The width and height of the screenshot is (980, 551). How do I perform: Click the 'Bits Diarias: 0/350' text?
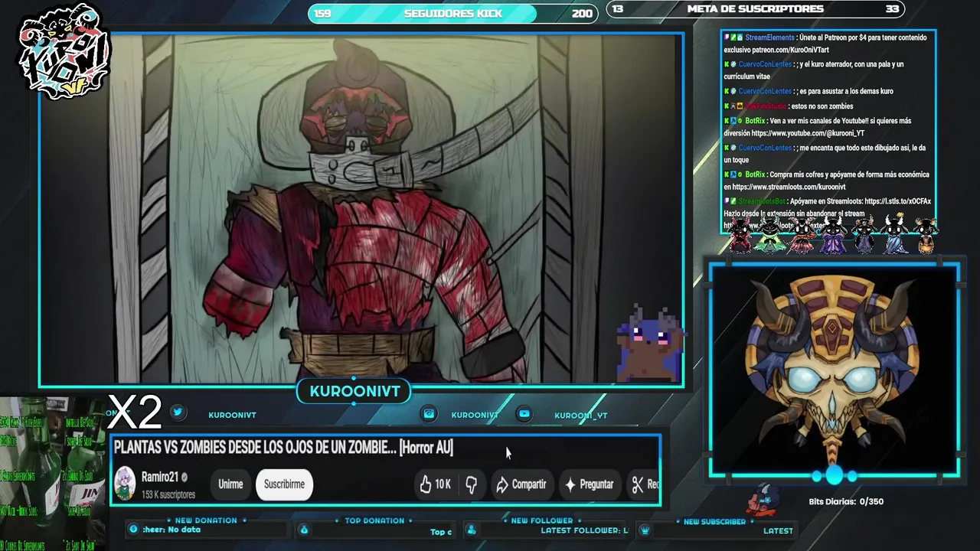[x=846, y=502]
